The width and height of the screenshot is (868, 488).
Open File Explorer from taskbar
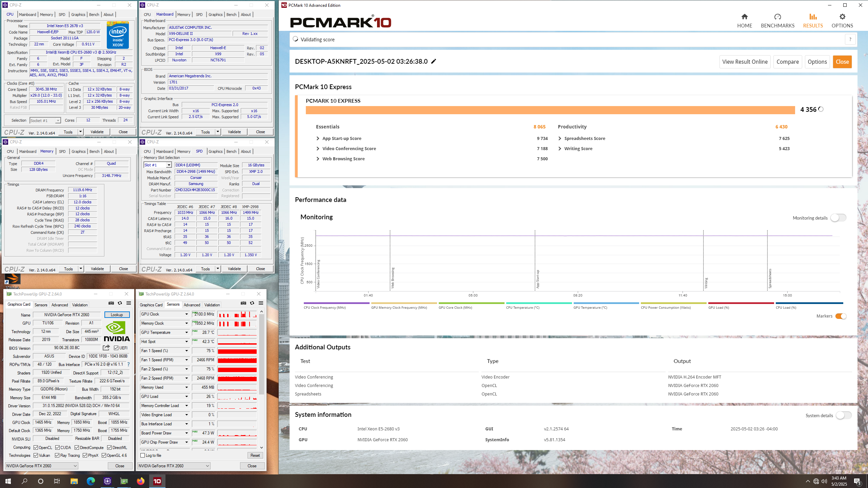click(x=74, y=481)
